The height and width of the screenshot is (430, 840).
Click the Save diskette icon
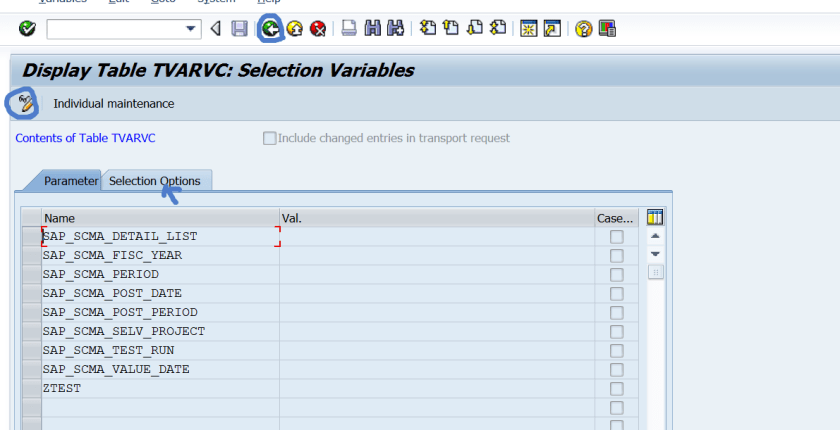click(x=239, y=29)
